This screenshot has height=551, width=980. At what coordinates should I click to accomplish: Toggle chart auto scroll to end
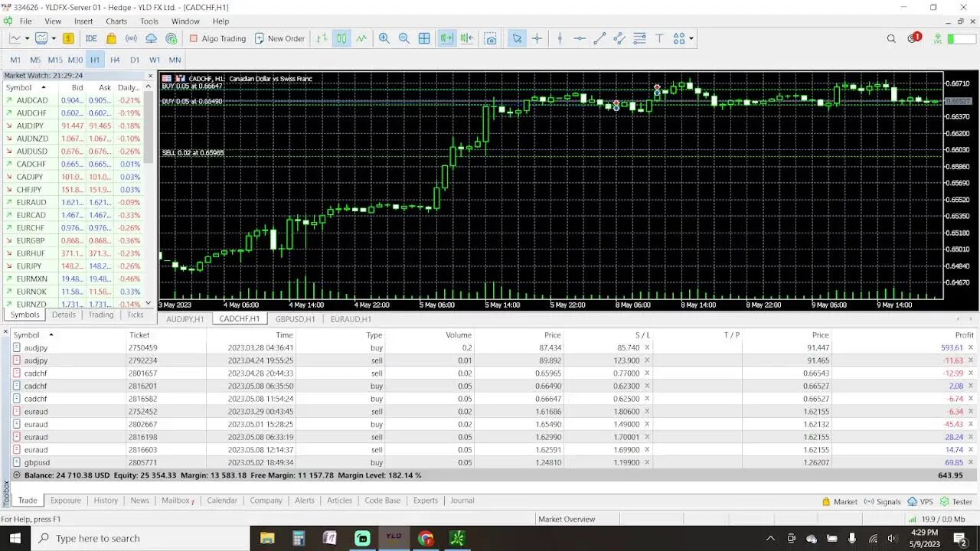pyautogui.click(x=446, y=38)
